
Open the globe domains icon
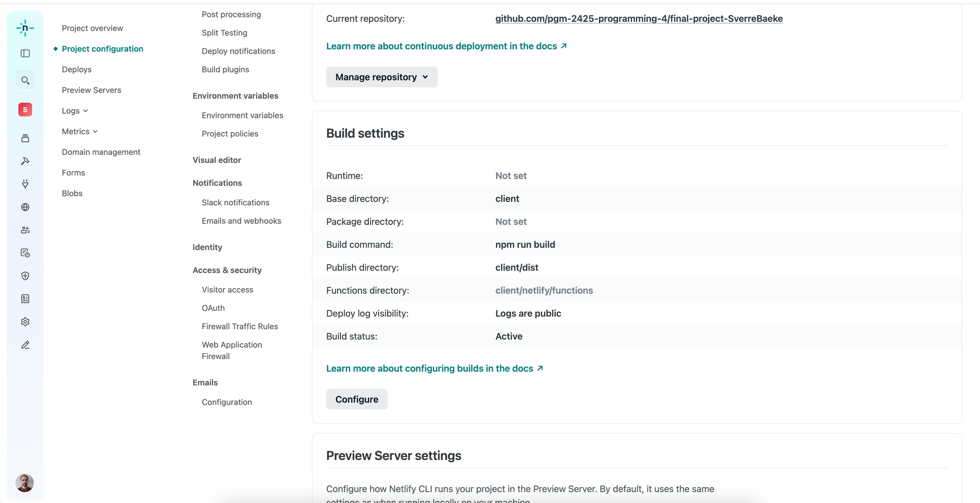coord(25,207)
